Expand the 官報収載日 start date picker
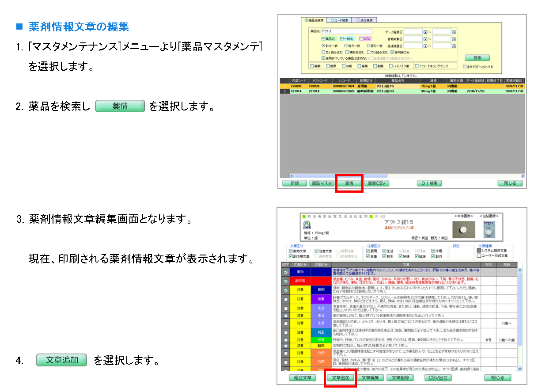538x392 pixels. coord(426,39)
